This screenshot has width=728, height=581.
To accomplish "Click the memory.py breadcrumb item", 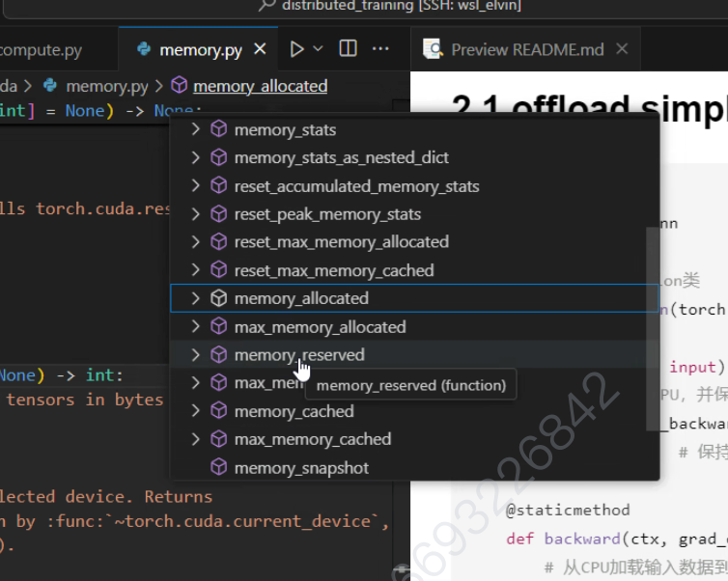I will tap(106, 86).
